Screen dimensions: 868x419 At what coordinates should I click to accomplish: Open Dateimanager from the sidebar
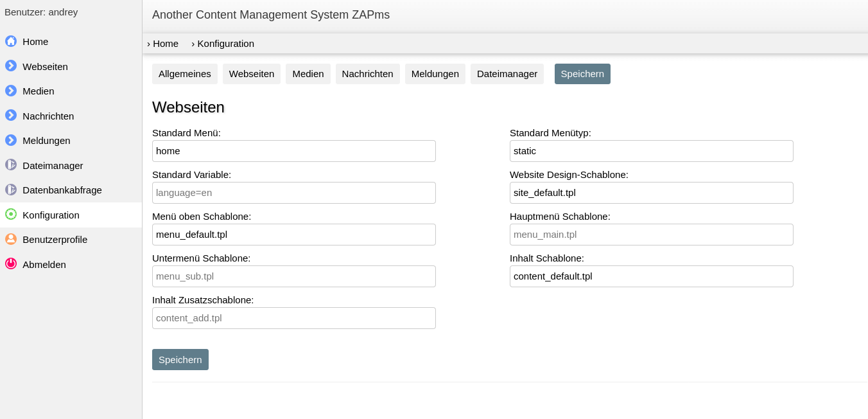71,165
